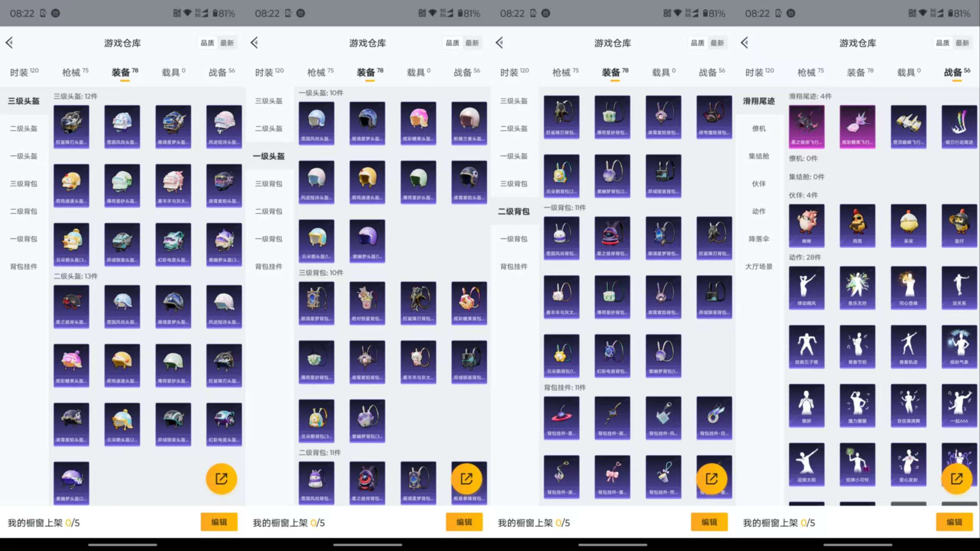
Task: Select the 星之彼岸飞行 glider trail
Action: pos(806,126)
